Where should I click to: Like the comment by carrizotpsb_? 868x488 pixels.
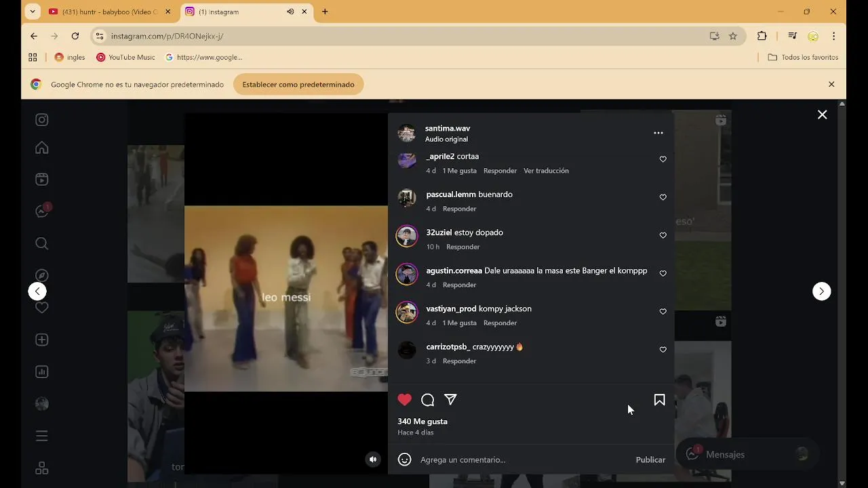pos(663,350)
